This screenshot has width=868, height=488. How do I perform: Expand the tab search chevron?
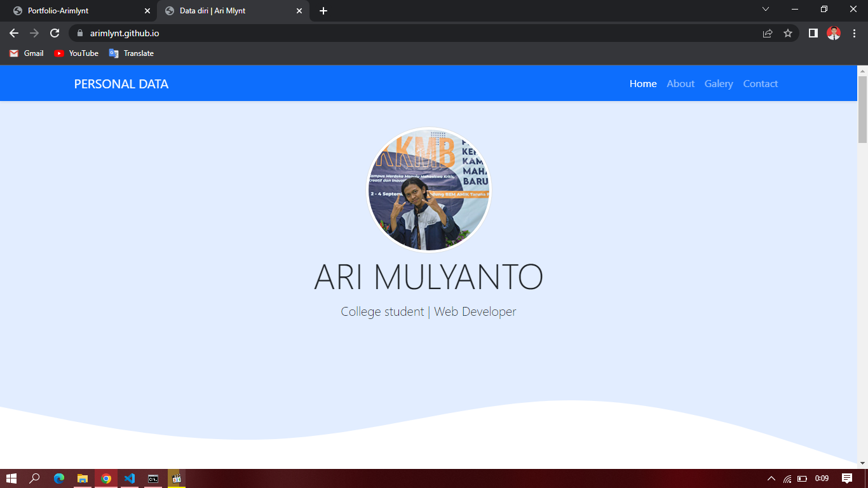tap(766, 9)
